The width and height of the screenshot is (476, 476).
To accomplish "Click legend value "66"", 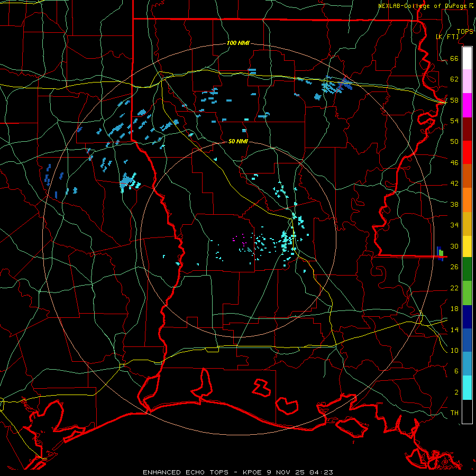I will (x=454, y=58).
